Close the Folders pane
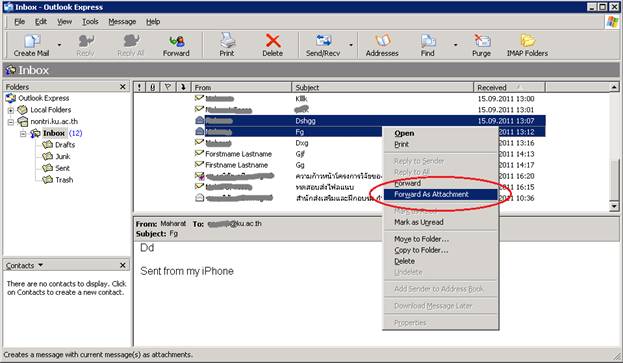 click(x=123, y=87)
